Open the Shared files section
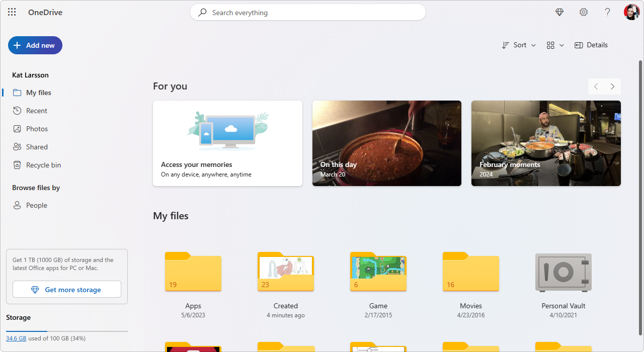The width and height of the screenshot is (644, 352). (36, 146)
